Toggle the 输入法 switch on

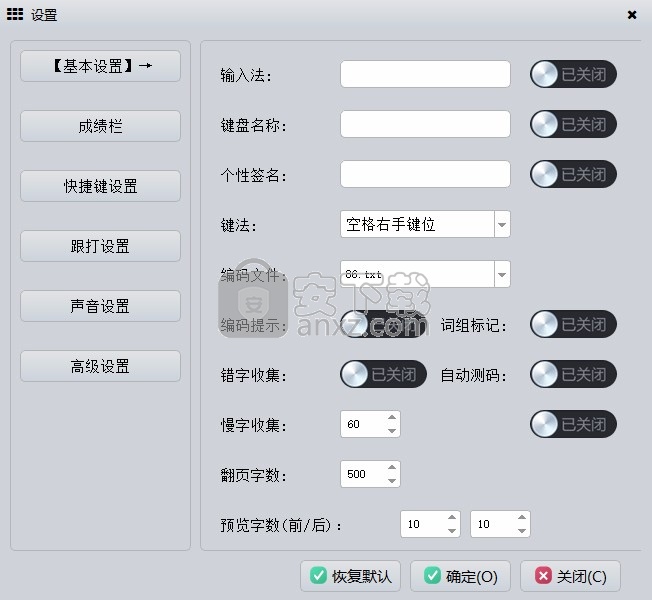pyautogui.click(x=573, y=74)
